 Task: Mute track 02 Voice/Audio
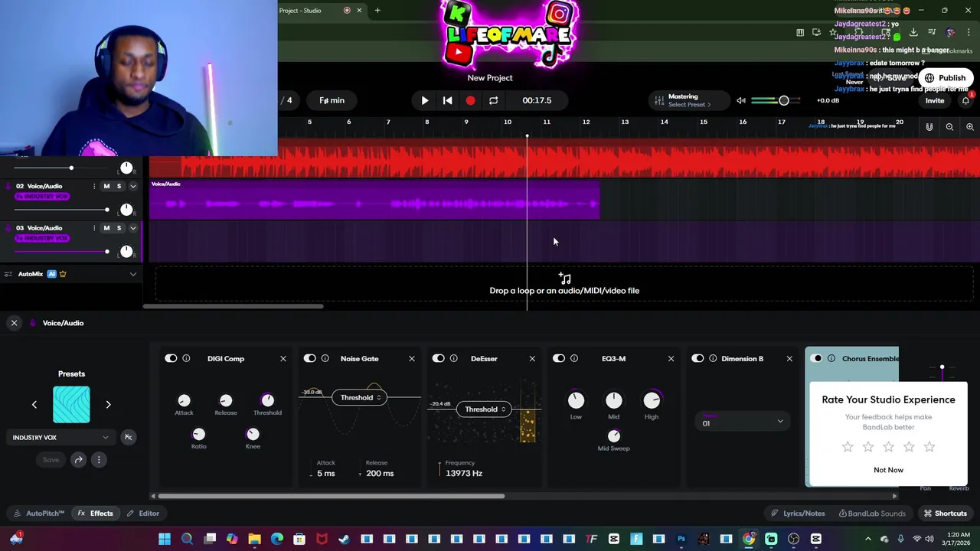point(106,186)
